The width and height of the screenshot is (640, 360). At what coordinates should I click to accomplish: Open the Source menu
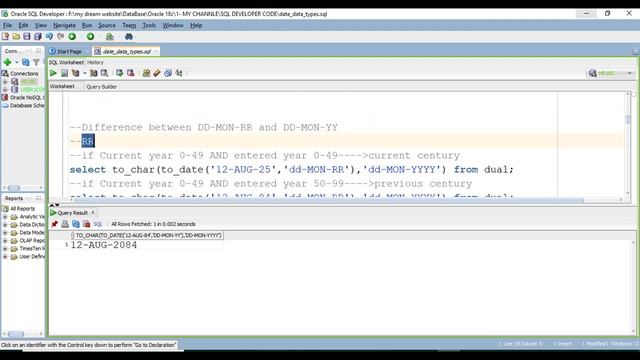[107, 25]
